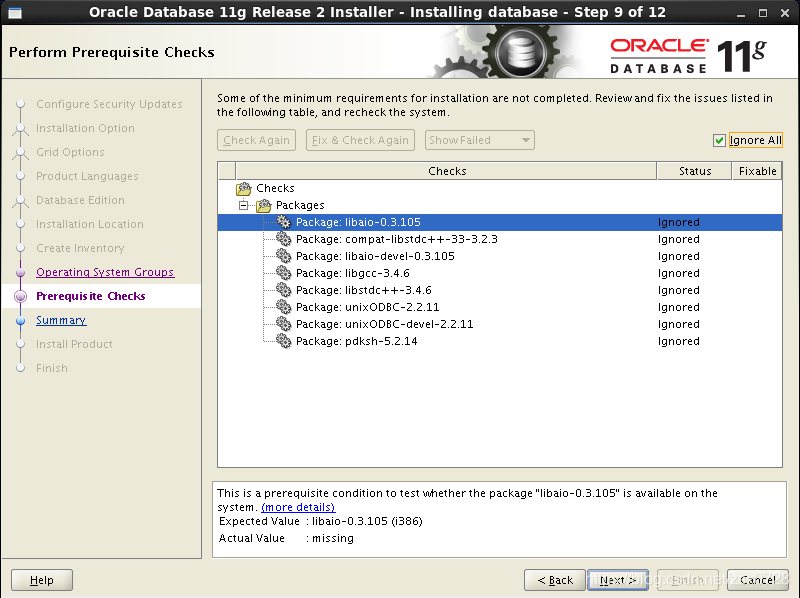The width and height of the screenshot is (800, 598).
Task: Click gear icon beside libaio-devel-0.3.105 package
Action: 284,256
